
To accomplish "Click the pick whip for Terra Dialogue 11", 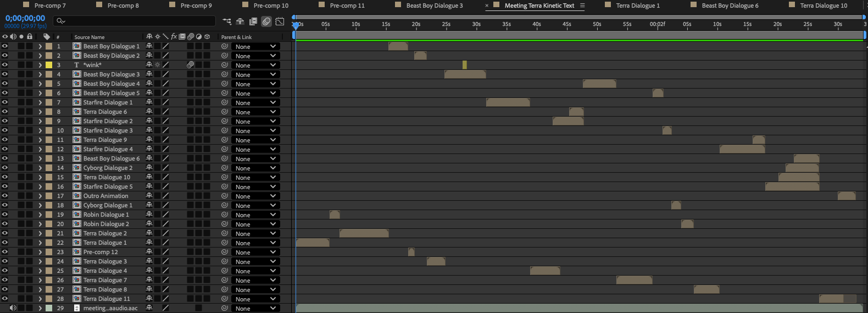I will 225,299.
